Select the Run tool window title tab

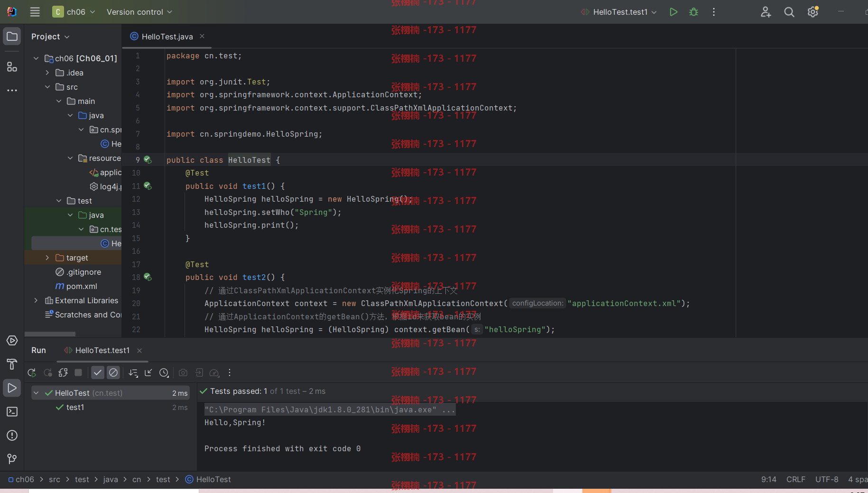click(38, 350)
